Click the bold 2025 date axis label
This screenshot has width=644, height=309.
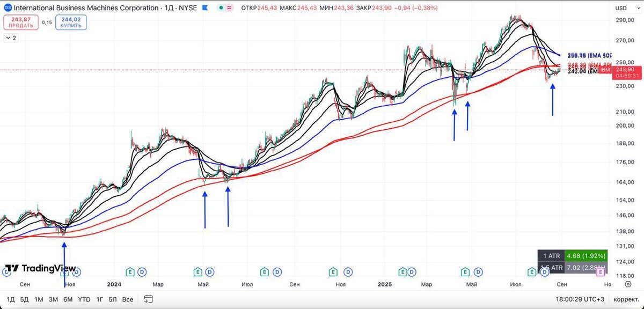[x=384, y=284]
